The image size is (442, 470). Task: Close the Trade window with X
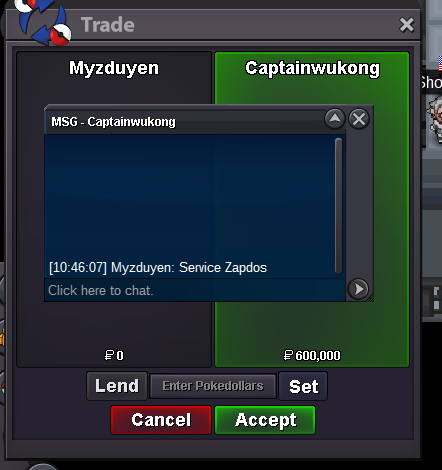[x=407, y=25]
